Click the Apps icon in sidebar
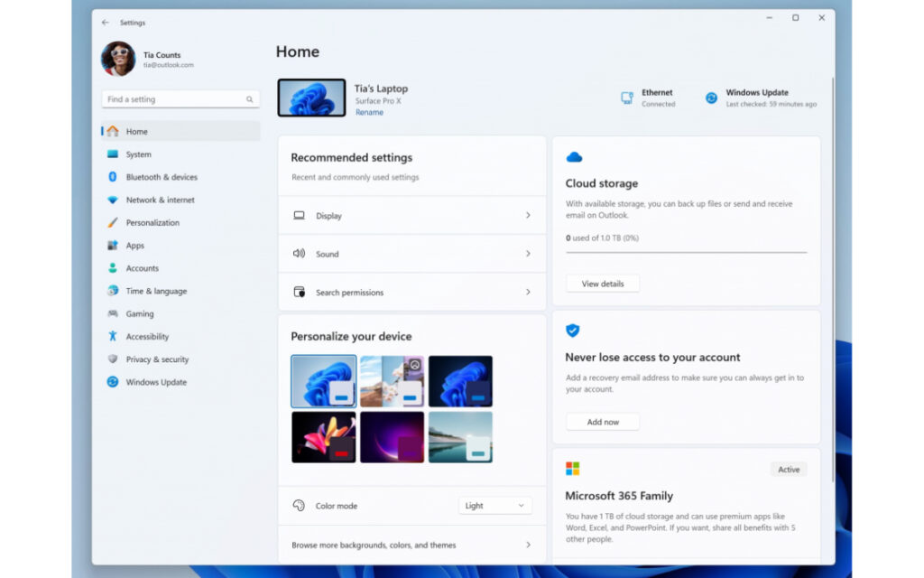Image resolution: width=924 pixels, height=578 pixels. 113,246
